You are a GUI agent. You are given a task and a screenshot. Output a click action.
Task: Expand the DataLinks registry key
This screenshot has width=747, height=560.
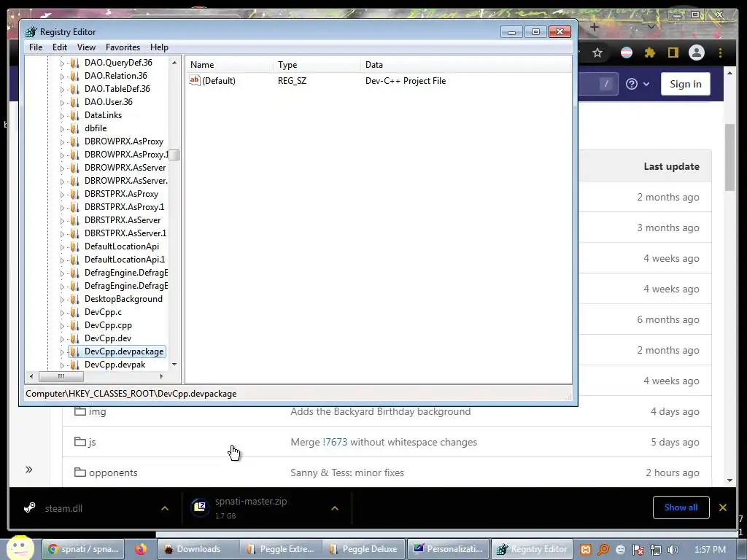[62, 115]
